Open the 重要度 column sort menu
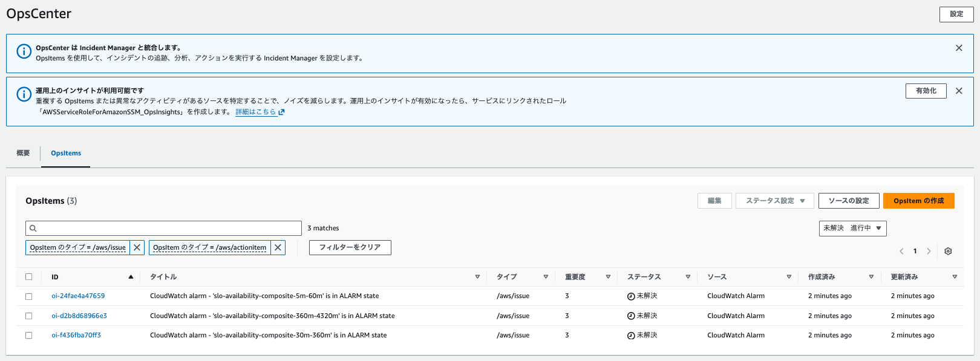980x361 pixels. click(x=608, y=277)
